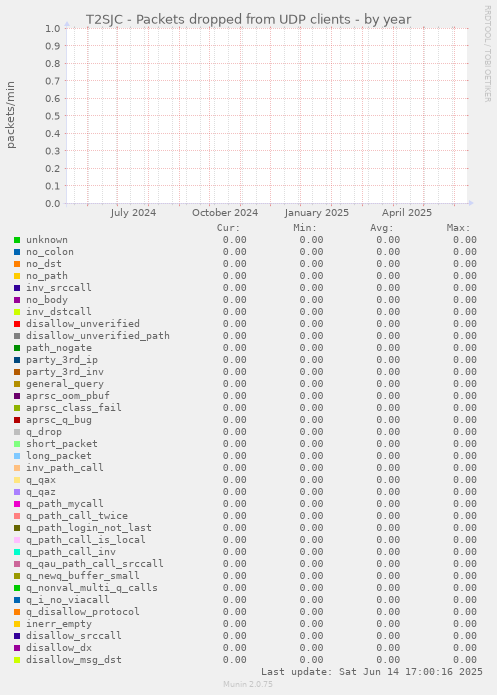The image size is (497, 695).
Task: Click the disallow_msg_dst legend label
Action: pos(74,660)
